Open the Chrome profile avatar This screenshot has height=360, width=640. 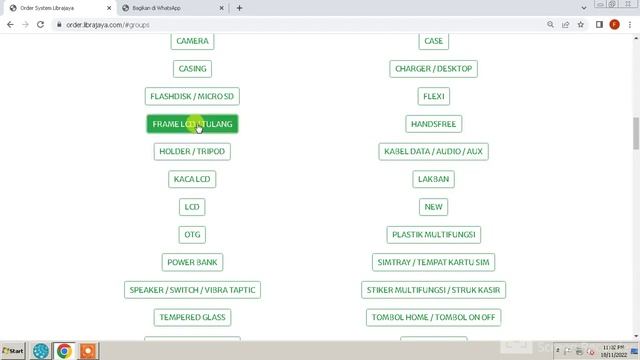pyautogui.click(x=614, y=25)
